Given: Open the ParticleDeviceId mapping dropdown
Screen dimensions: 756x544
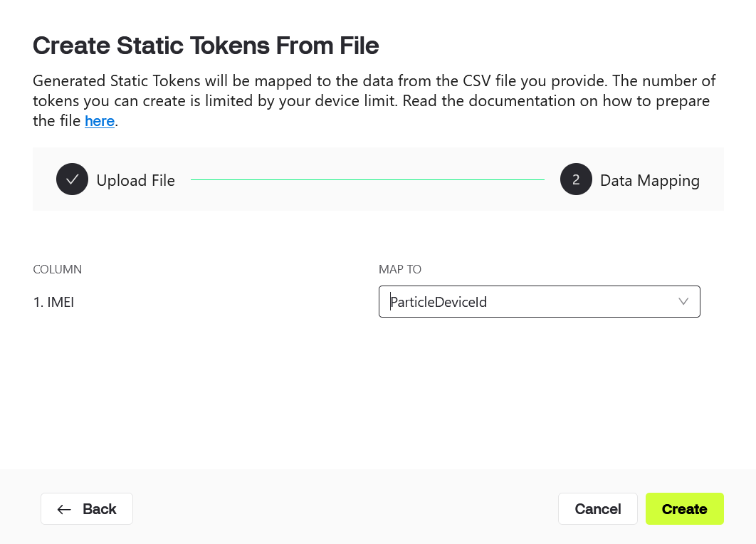Looking at the screenshot, I should tap(539, 301).
